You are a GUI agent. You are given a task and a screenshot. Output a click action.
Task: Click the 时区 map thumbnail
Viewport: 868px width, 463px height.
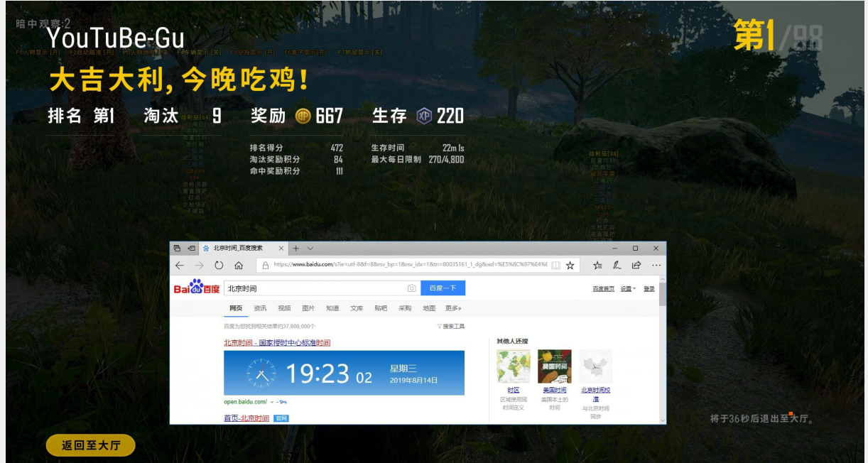click(514, 366)
